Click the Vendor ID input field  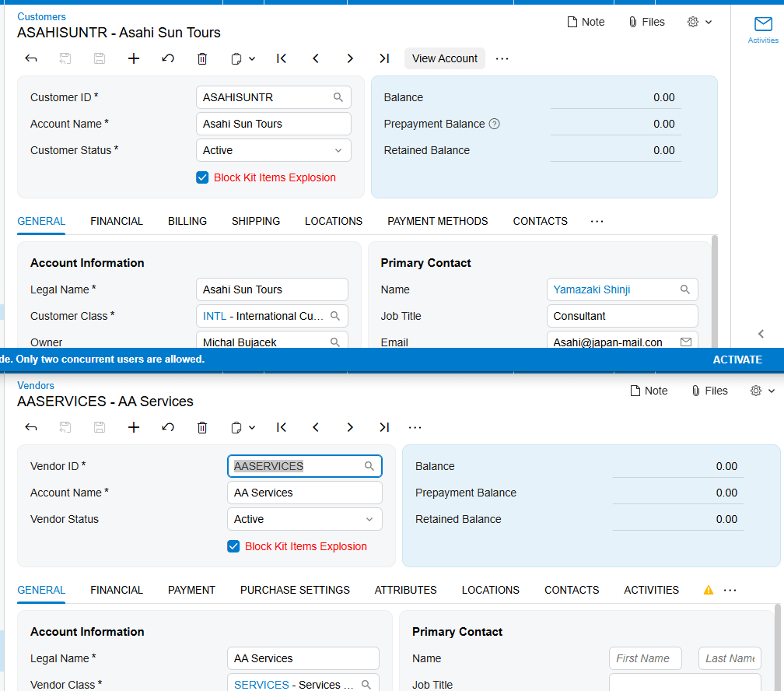click(x=305, y=466)
